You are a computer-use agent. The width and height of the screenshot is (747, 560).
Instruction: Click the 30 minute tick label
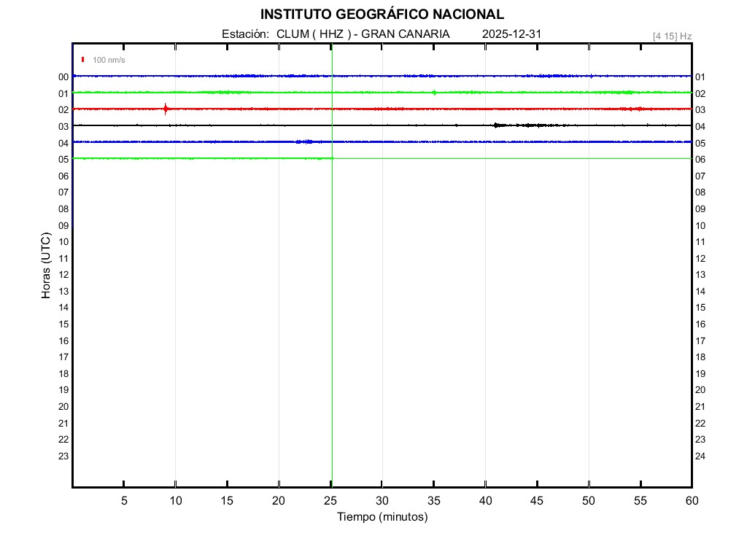coord(382,501)
